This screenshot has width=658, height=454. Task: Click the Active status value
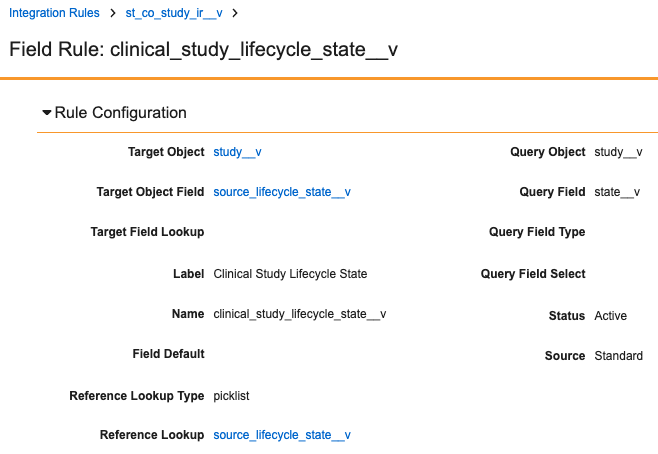click(610, 316)
